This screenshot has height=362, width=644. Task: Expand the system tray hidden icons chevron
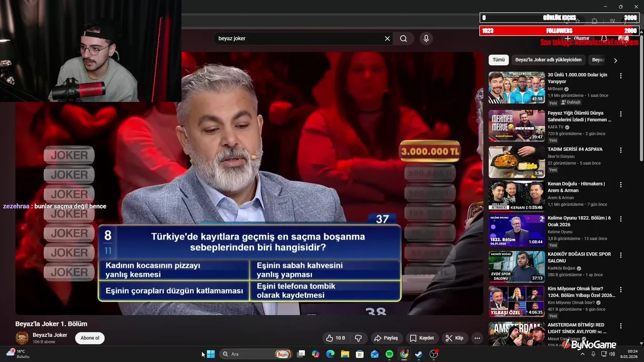[583, 354]
